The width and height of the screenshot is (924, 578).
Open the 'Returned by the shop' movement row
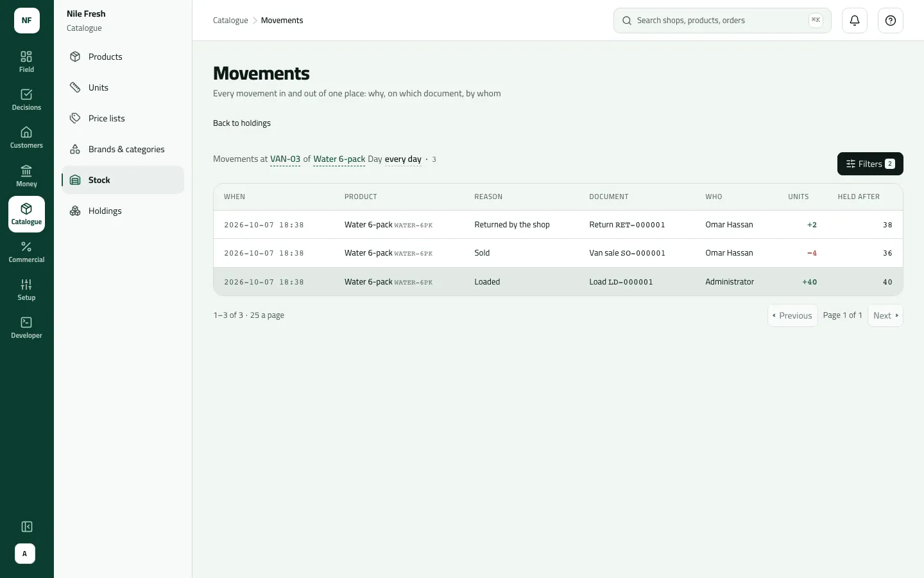558,225
